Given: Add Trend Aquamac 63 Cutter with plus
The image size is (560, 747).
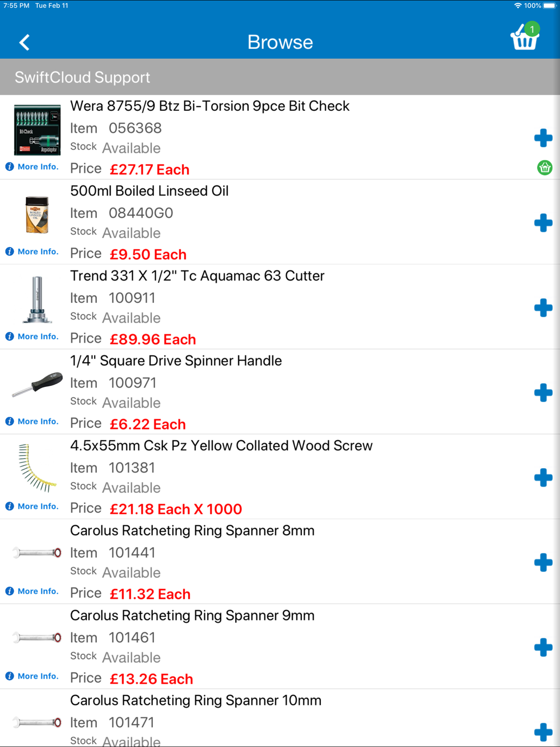Looking at the screenshot, I should [543, 307].
